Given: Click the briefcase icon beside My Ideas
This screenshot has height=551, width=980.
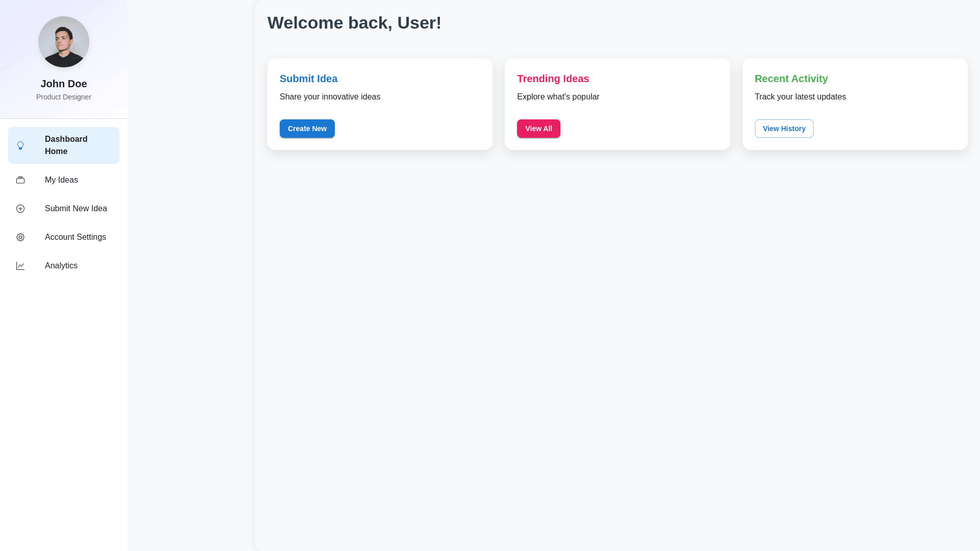Looking at the screenshot, I should pos(20,180).
